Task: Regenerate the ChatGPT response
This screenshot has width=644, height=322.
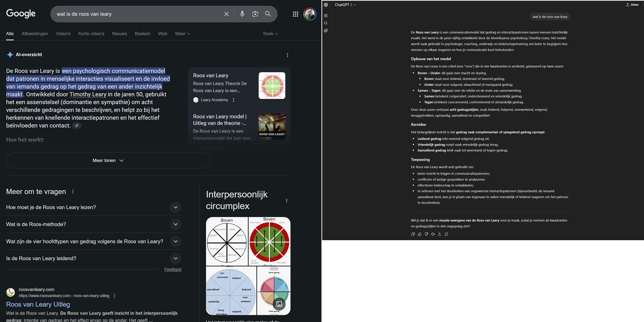Action: click(x=447, y=234)
